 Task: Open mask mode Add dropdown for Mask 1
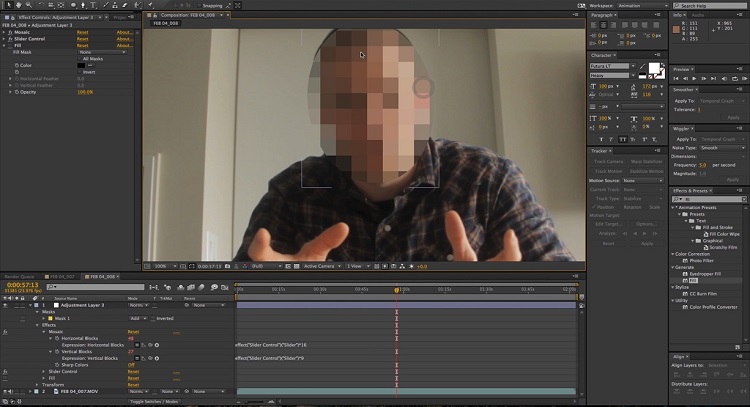138,319
